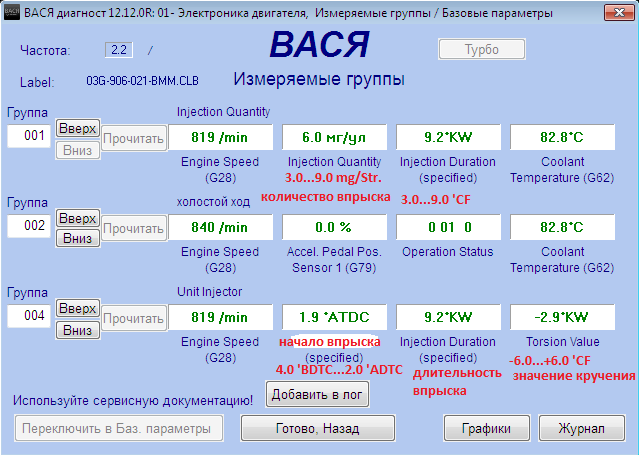Viewport: 639px width, 455px height.
Task: Click Прочитать for group 002
Action: click(133, 229)
